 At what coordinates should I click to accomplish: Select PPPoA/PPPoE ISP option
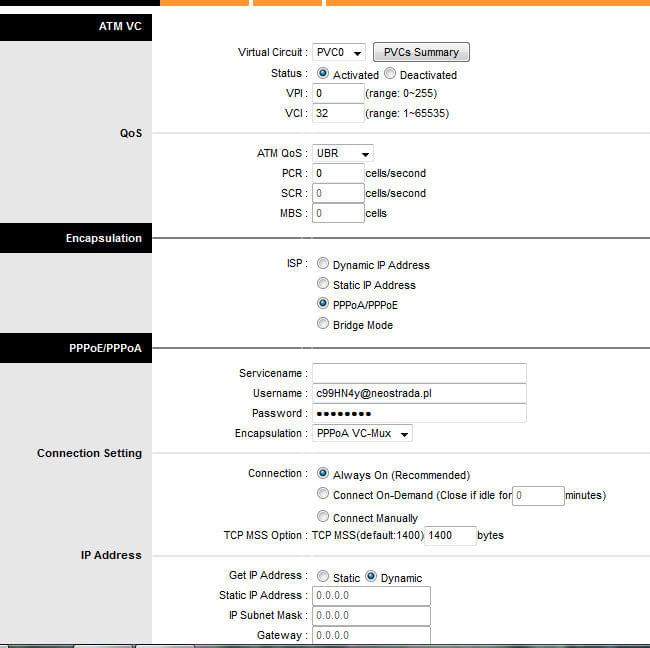tap(323, 303)
